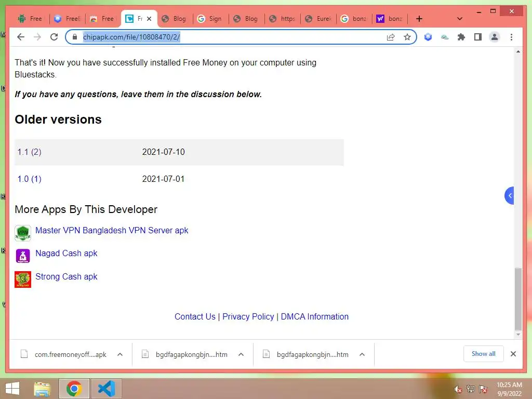This screenshot has width=532, height=399.
Task: Expand options for first htm download
Action: 241,354
